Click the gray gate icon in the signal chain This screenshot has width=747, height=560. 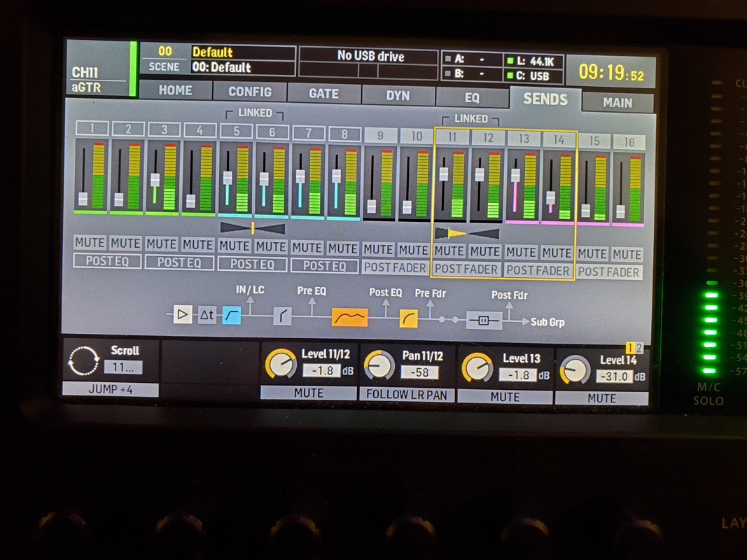[282, 316]
